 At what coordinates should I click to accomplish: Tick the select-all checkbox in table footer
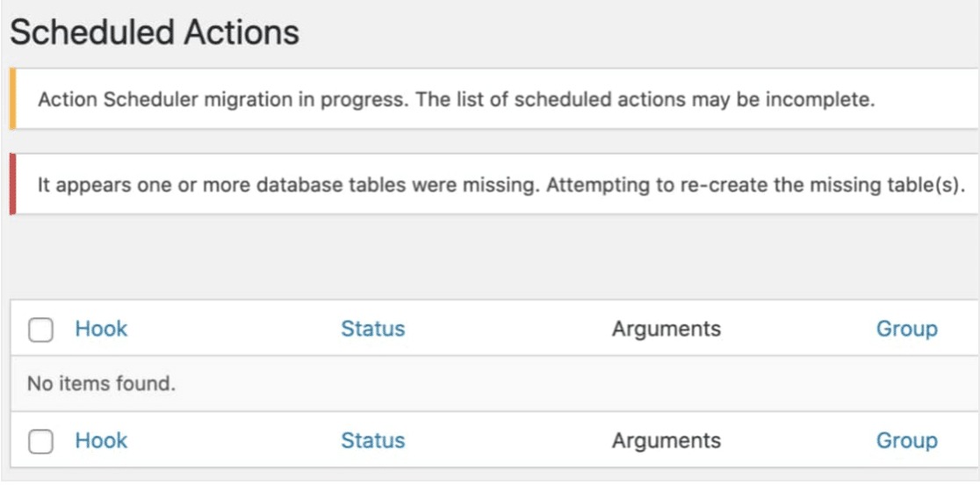point(40,442)
